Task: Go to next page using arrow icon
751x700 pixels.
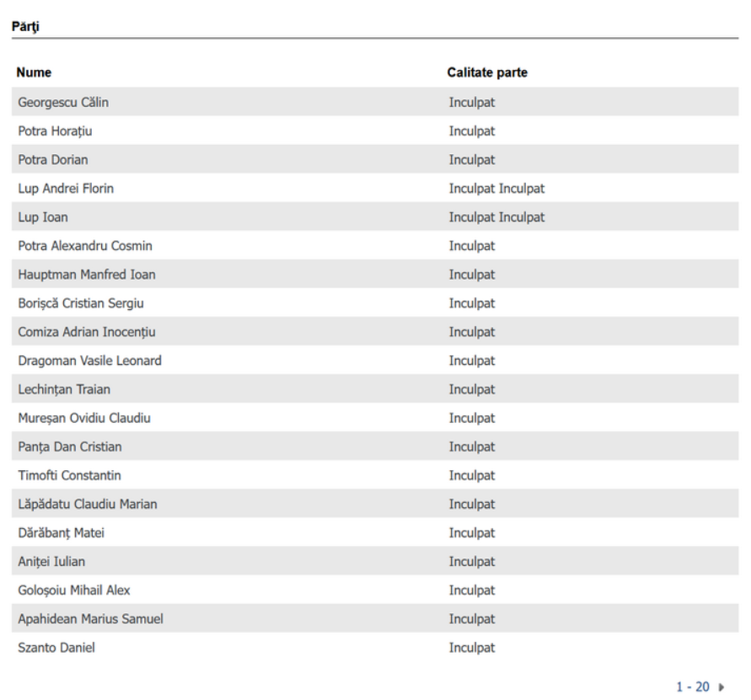Action: (x=721, y=688)
